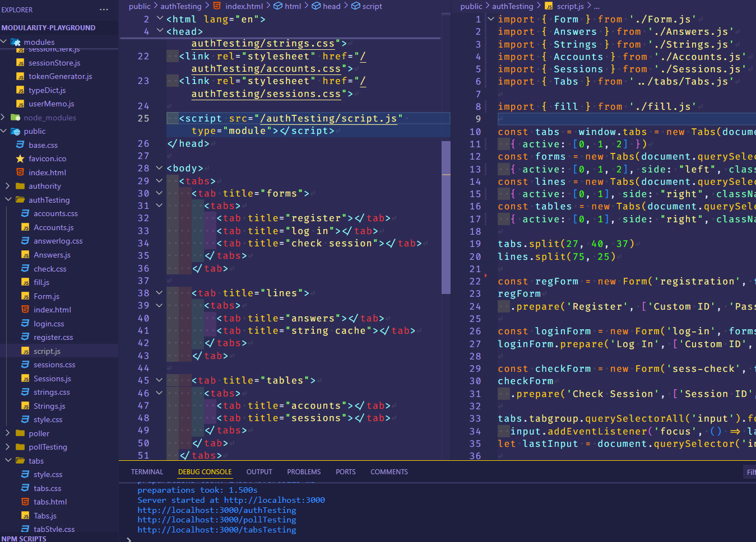The image size is (756, 542).
Task: Open tabs.css in the tabs folder
Action: tap(48, 488)
